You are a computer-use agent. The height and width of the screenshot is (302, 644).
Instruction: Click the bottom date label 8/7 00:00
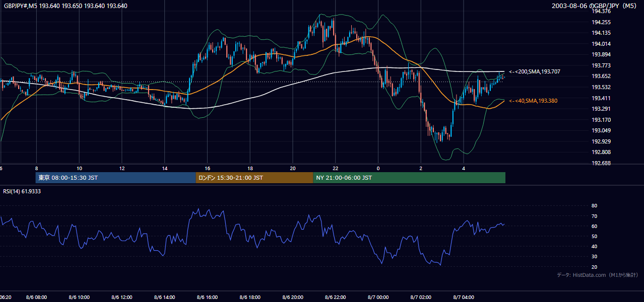click(x=379, y=297)
